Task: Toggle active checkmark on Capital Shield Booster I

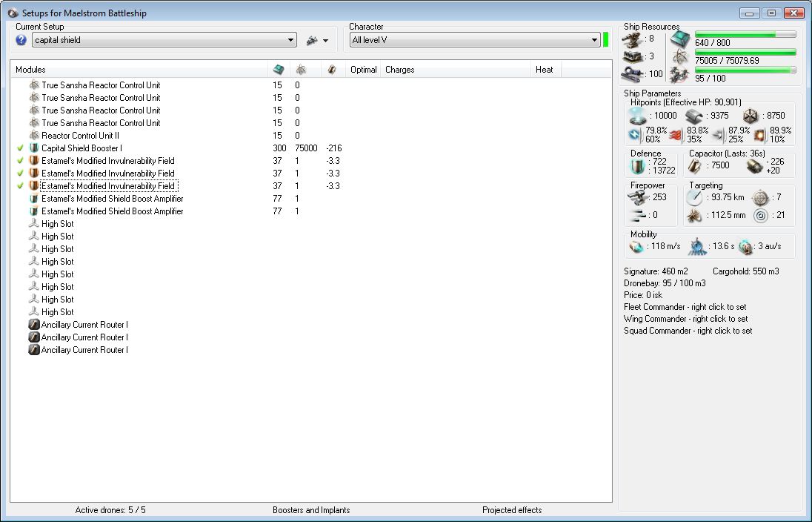Action: pos(20,148)
